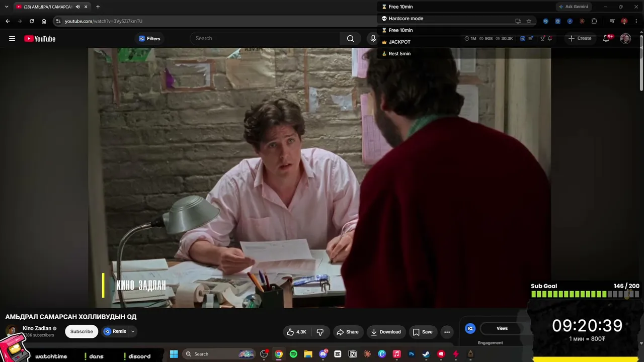Click the '30.3K' stat in header
644x362 pixels.
pyautogui.click(x=504, y=39)
